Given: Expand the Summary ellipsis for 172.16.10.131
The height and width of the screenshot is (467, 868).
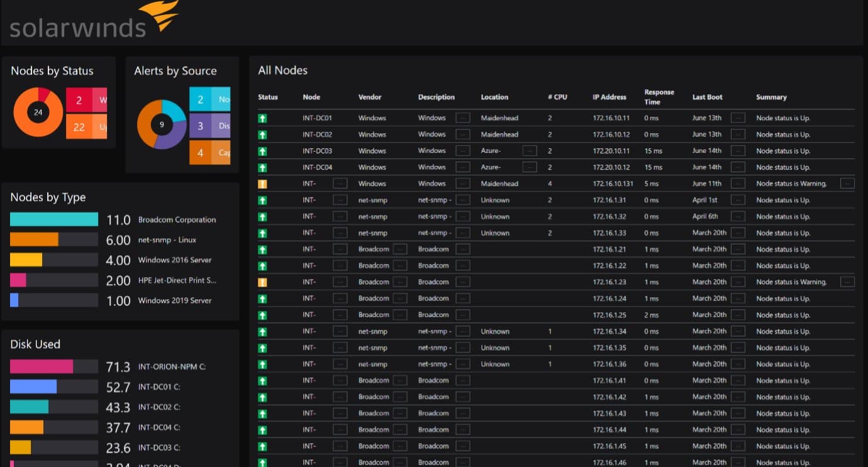Looking at the screenshot, I should point(847,184).
